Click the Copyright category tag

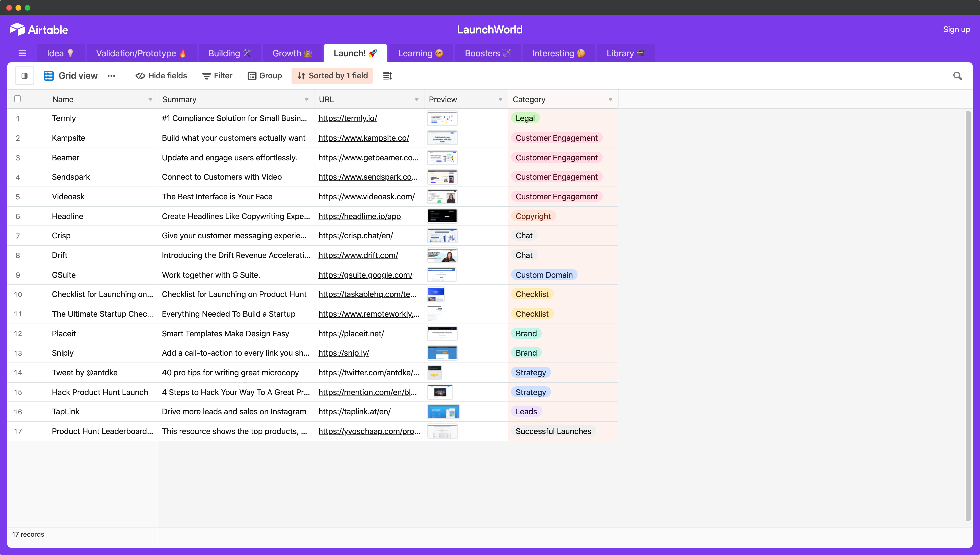click(x=533, y=216)
